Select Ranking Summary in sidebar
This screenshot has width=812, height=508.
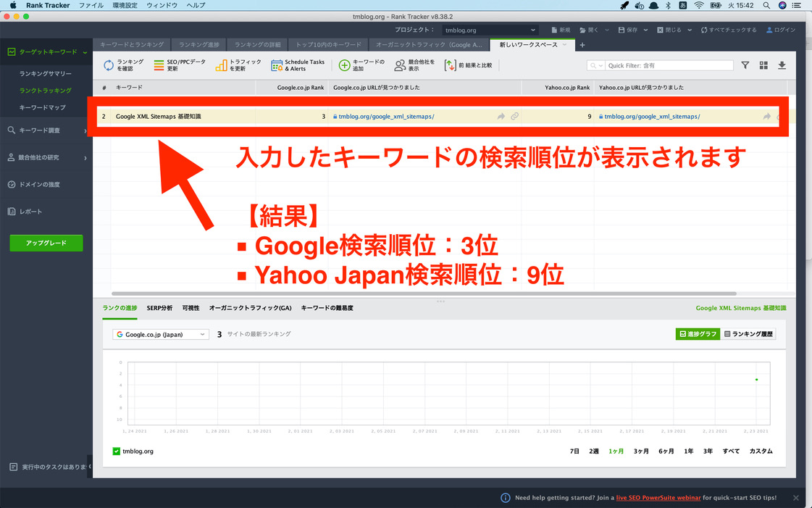pyautogui.click(x=46, y=73)
